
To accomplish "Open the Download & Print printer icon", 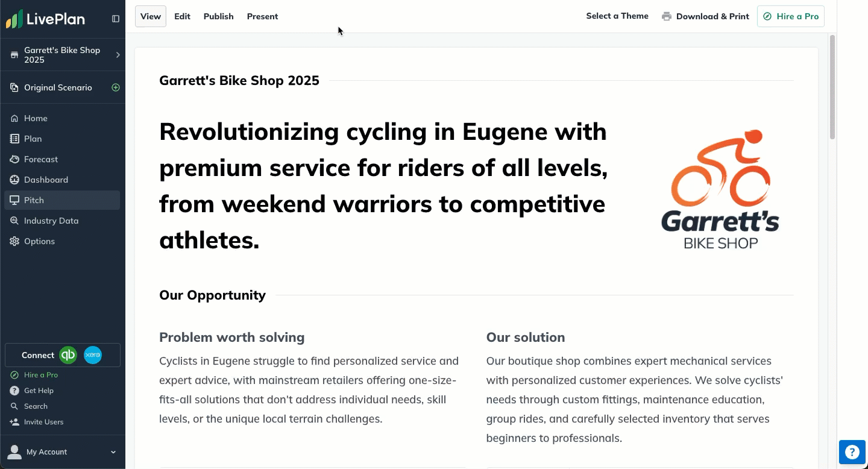I will click(666, 16).
